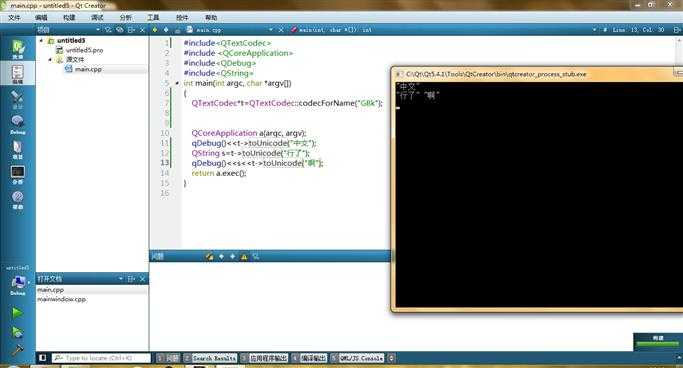Open the Help mode icon in sidebar
The height and width of the screenshot is (368, 683).
(x=17, y=200)
